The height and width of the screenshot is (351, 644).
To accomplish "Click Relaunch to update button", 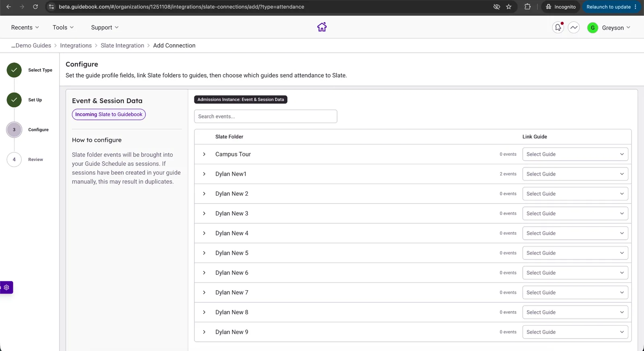I will pyautogui.click(x=611, y=7).
